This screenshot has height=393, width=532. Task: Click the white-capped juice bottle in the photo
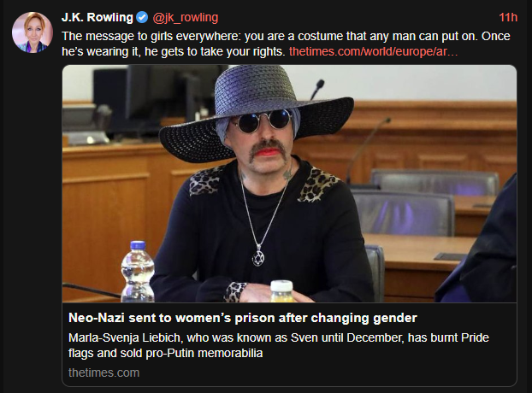click(281, 291)
